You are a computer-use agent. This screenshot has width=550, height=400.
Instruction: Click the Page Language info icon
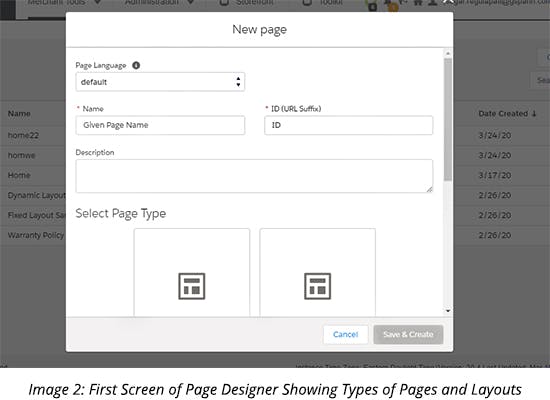pyautogui.click(x=136, y=65)
